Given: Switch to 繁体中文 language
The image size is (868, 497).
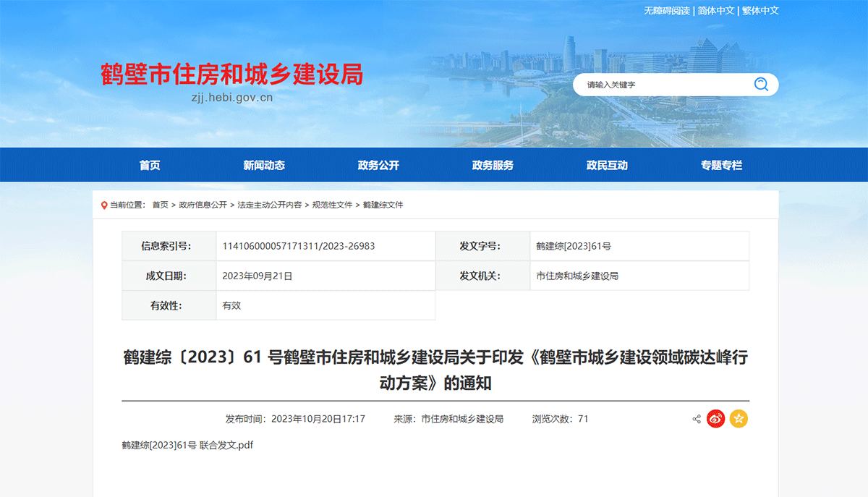Looking at the screenshot, I should coord(760,11).
